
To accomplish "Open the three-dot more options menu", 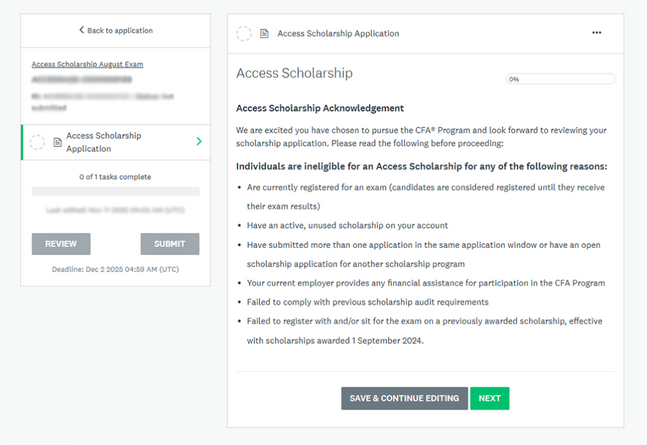I will pos(597,33).
